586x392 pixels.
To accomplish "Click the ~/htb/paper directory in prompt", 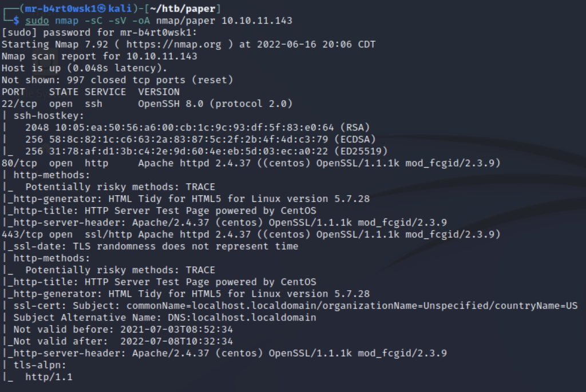I will click(x=183, y=9).
